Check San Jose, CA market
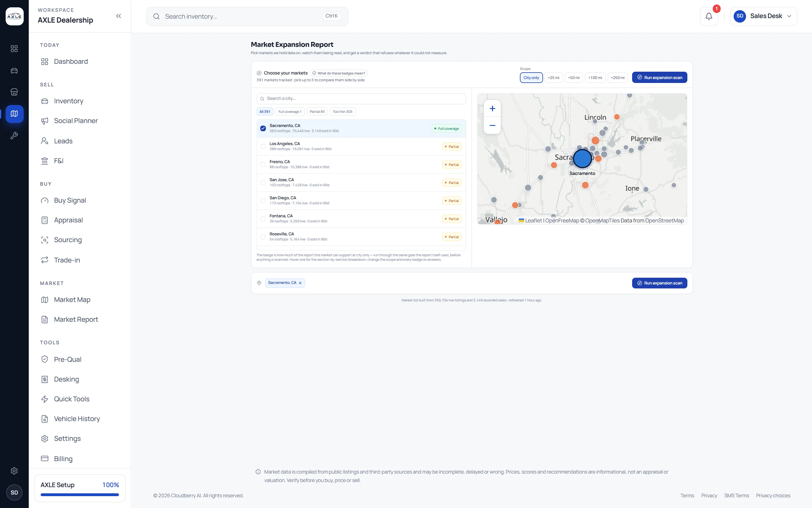812x508 pixels. click(x=263, y=183)
